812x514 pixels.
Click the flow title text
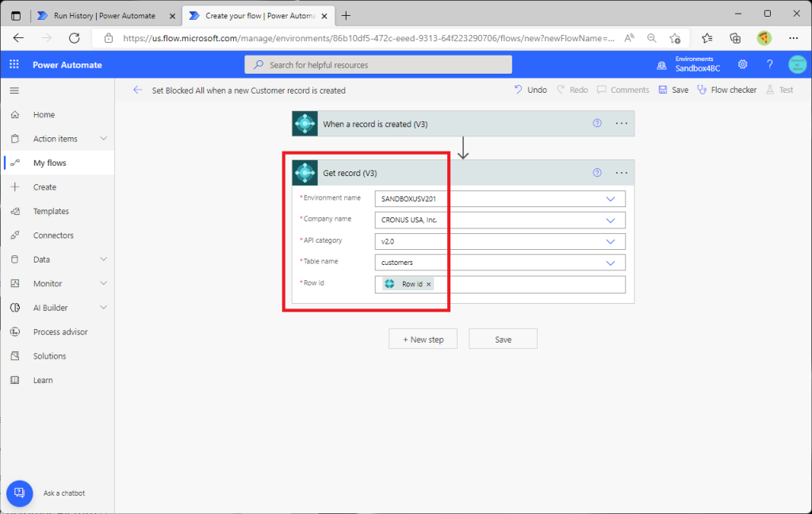click(x=248, y=90)
